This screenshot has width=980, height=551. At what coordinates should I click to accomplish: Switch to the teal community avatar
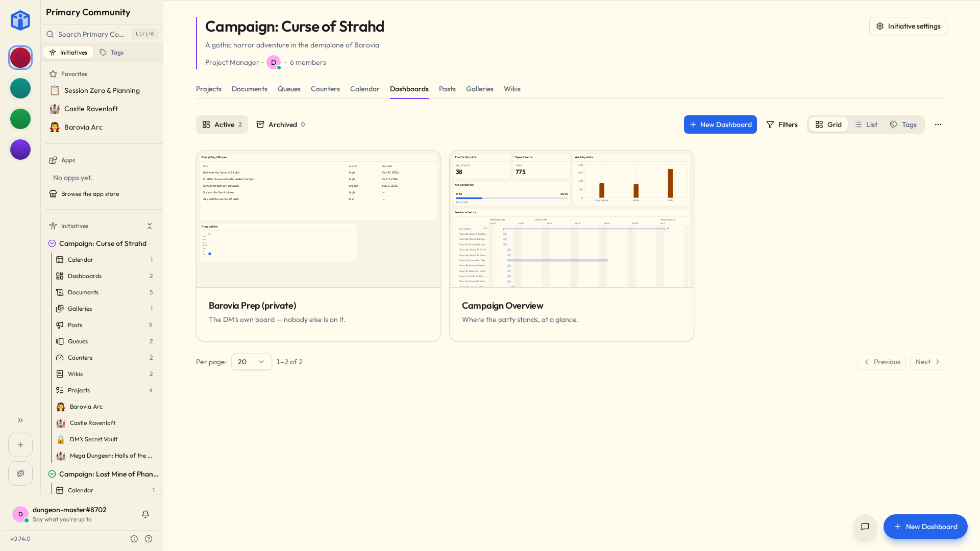point(20,88)
